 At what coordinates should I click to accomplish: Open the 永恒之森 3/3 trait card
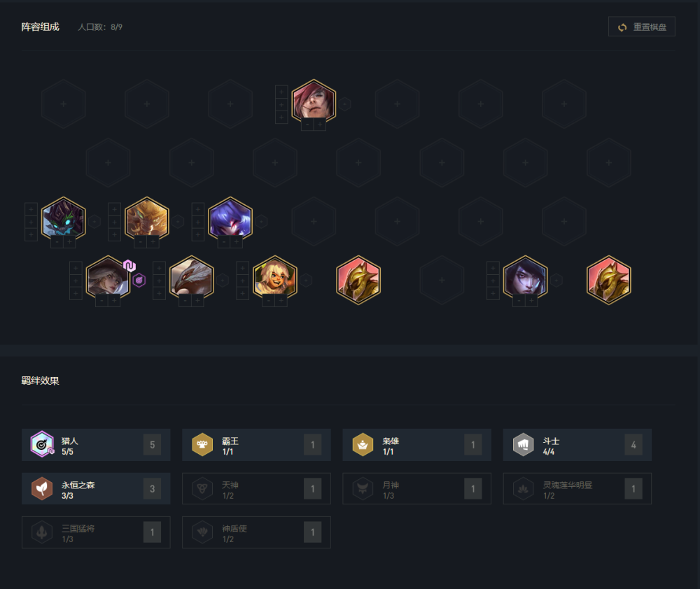pyautogui.click(x=96, y=488)
